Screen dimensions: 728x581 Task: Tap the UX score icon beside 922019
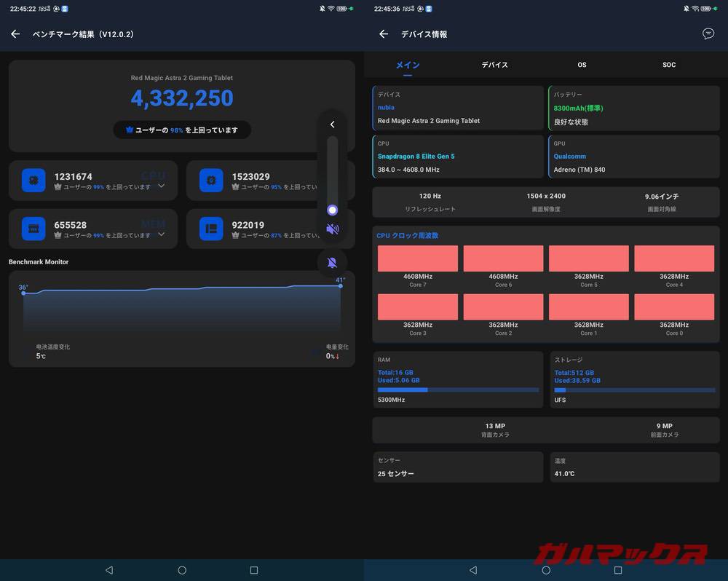point(211,229)
